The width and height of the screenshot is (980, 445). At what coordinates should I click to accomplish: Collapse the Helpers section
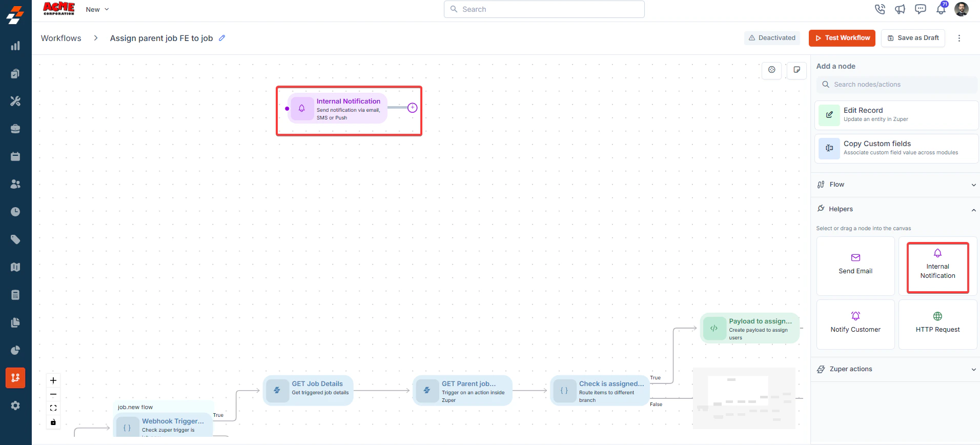[x=895, y=209]
